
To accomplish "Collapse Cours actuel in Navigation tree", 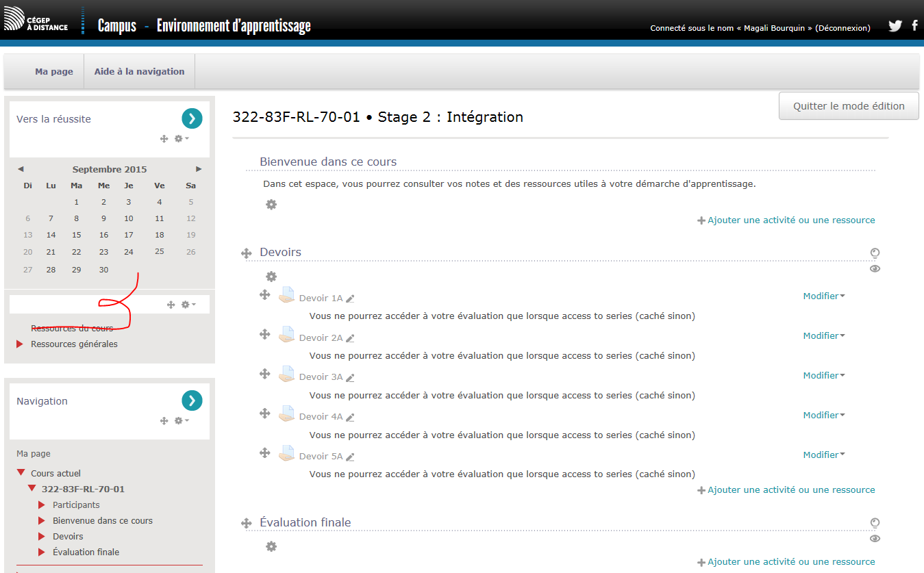I will (x=21, y=473).
